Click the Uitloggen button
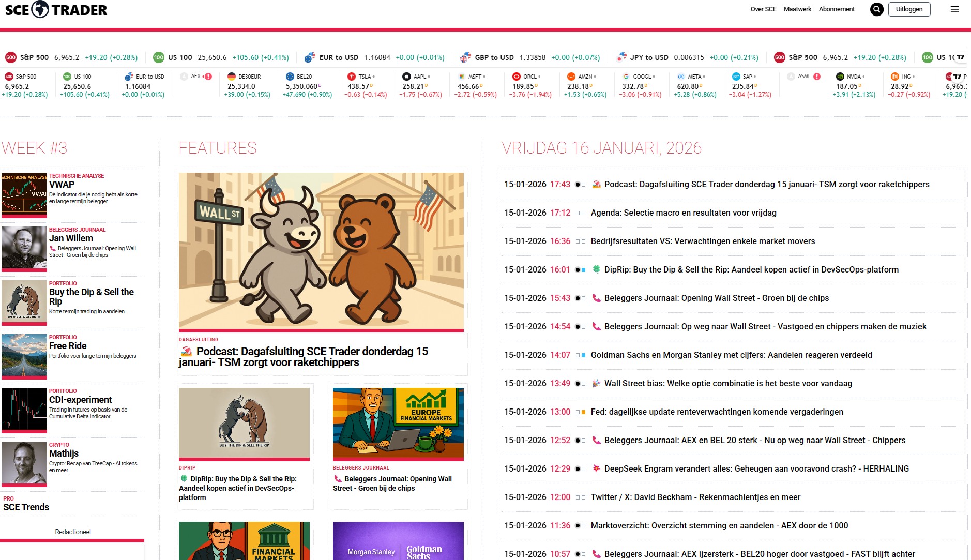This screenshot has width=971, height=560. coord(909,9)
